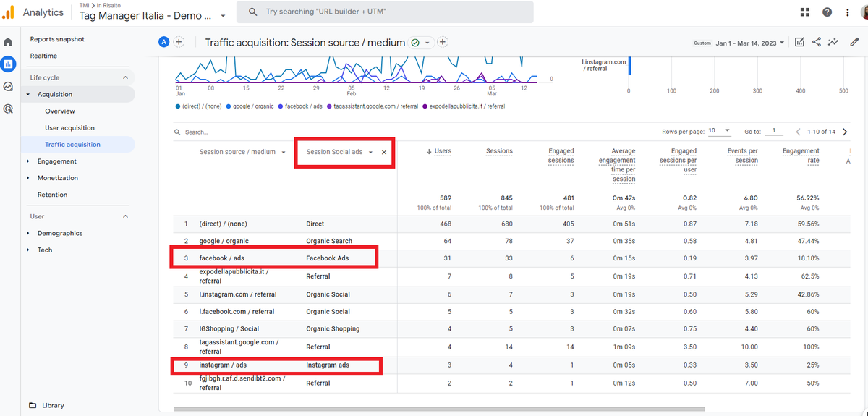Open Acquisition Overview

tap(60, 111)
